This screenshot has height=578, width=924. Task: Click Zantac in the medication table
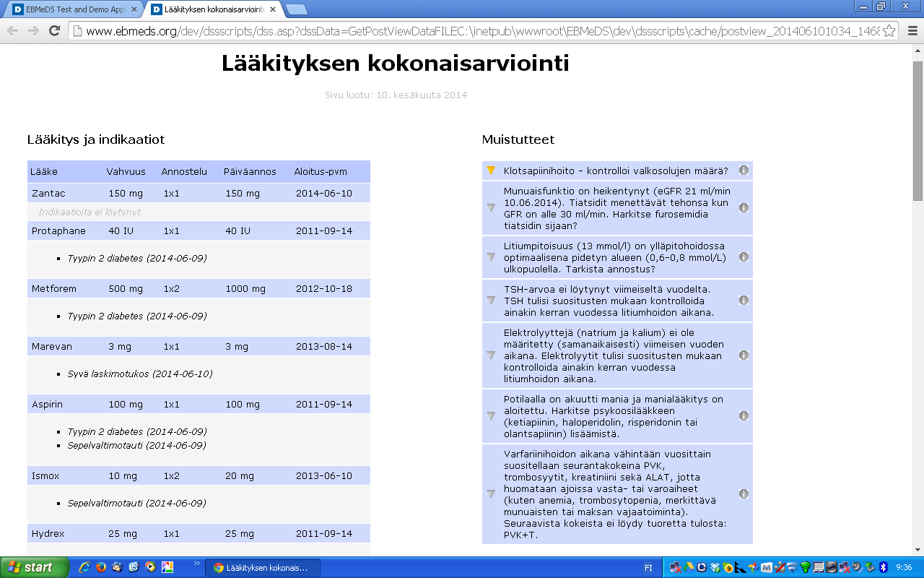tap(48, 194)
